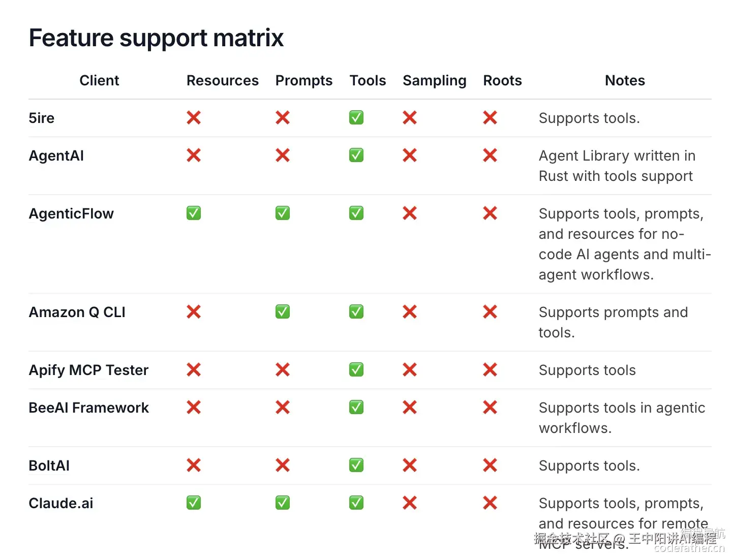
Task: Click the red X for 5ire Resources
Action: tap(194, 118)
